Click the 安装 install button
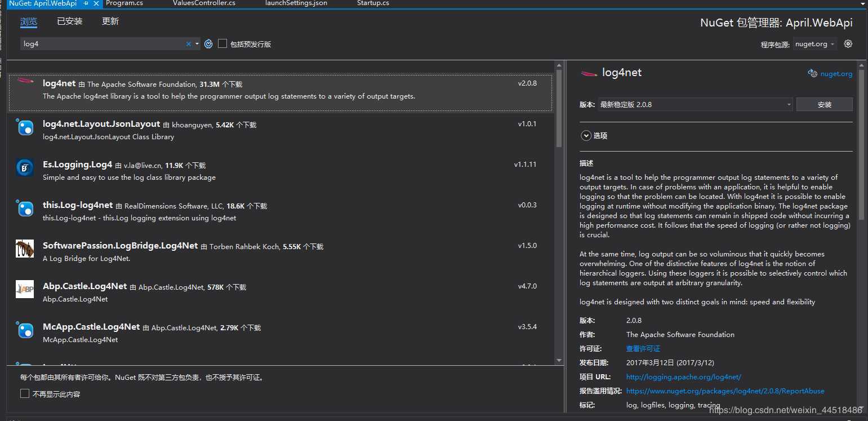The image size is (868, 421). point(824,104)
